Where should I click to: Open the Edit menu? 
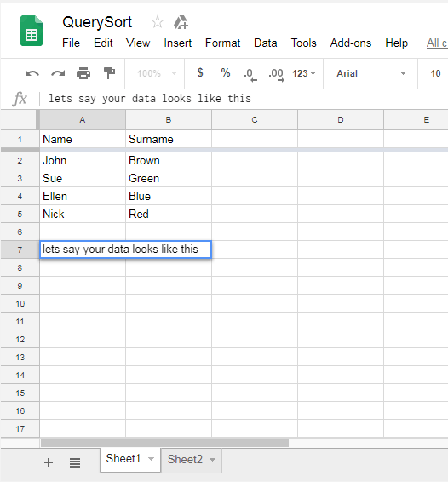click(x=103, y=43)
